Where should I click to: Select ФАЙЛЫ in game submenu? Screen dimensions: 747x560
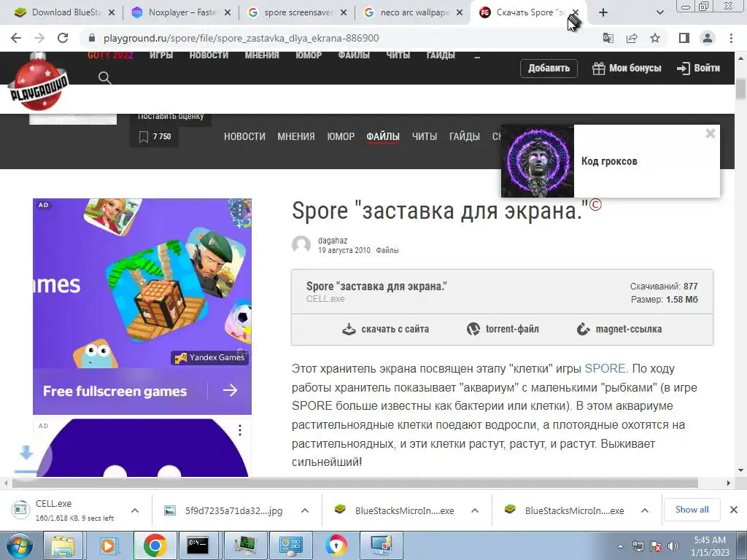click(x=382, y=136)
